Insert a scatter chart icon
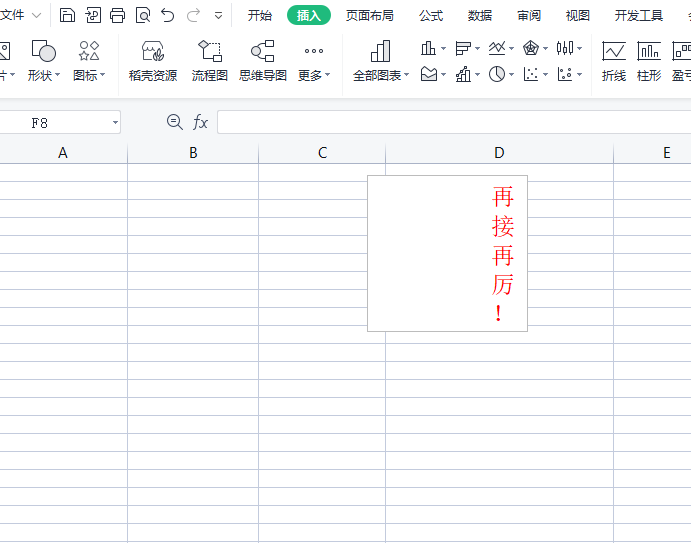 [x=531, y=74]
